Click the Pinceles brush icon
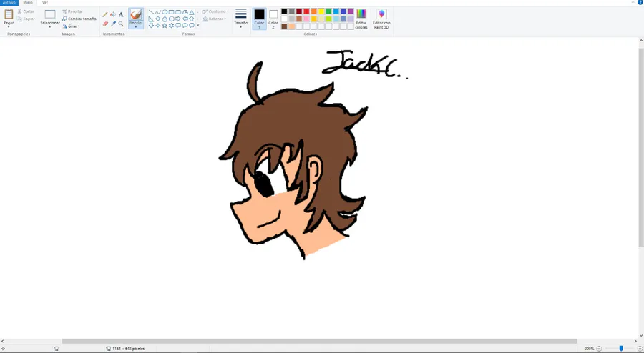This screenshot has width=644, height=353. [136, 15]
